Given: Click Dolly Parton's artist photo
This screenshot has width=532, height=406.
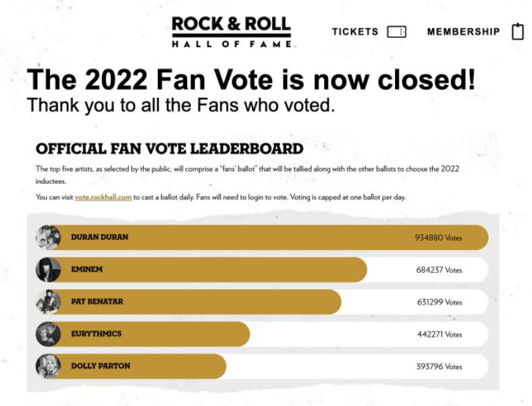Looking at the screenshot, I should [48, 366].
